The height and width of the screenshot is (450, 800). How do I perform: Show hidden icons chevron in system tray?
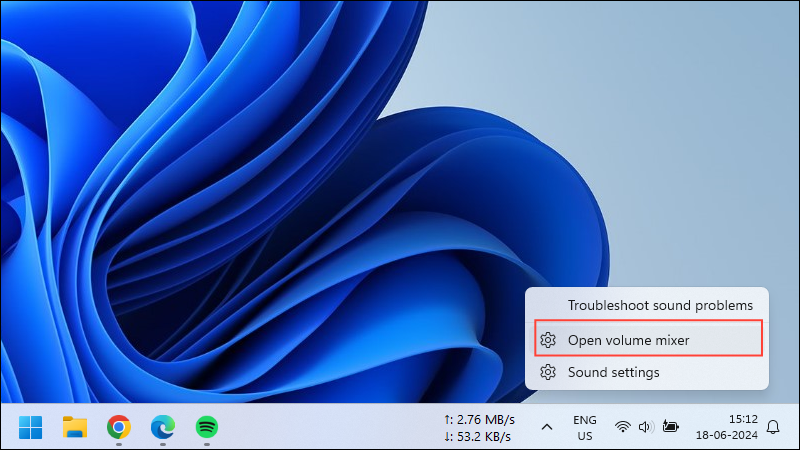pos(547,427)
